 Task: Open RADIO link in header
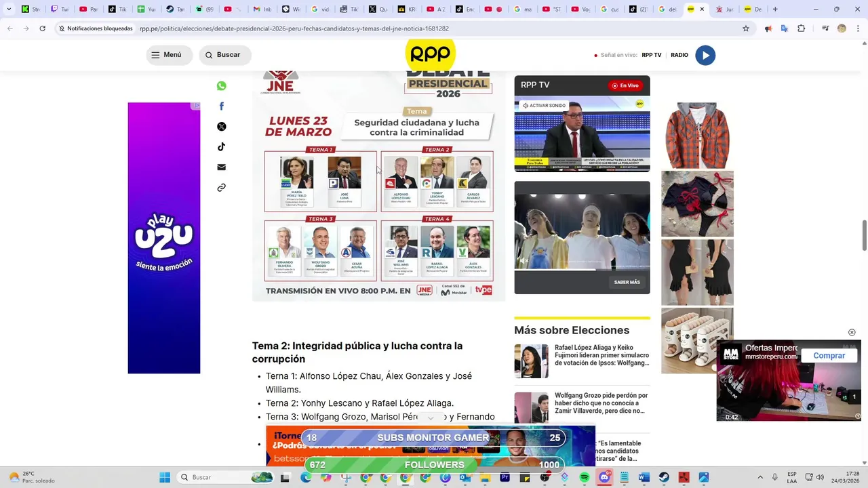(x=679, y=55)
